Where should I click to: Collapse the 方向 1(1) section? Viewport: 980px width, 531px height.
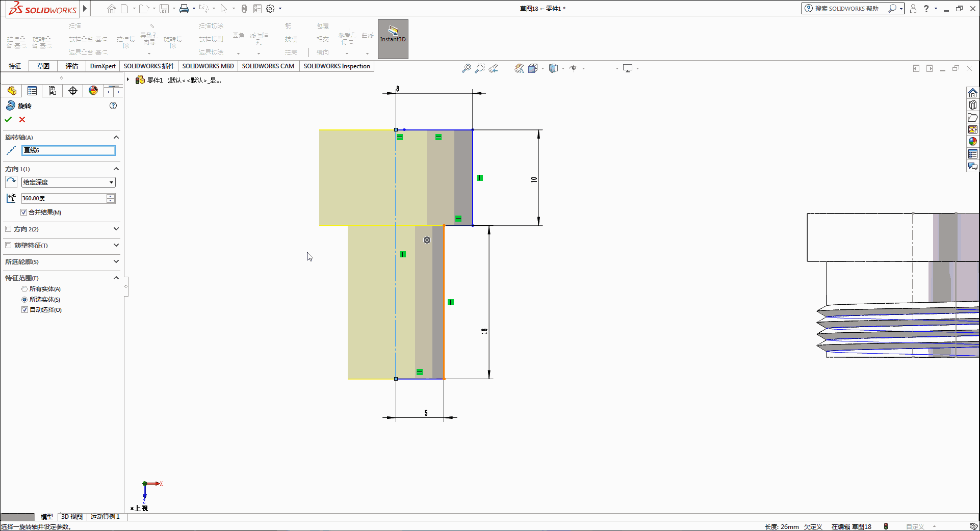coord(116,169)
